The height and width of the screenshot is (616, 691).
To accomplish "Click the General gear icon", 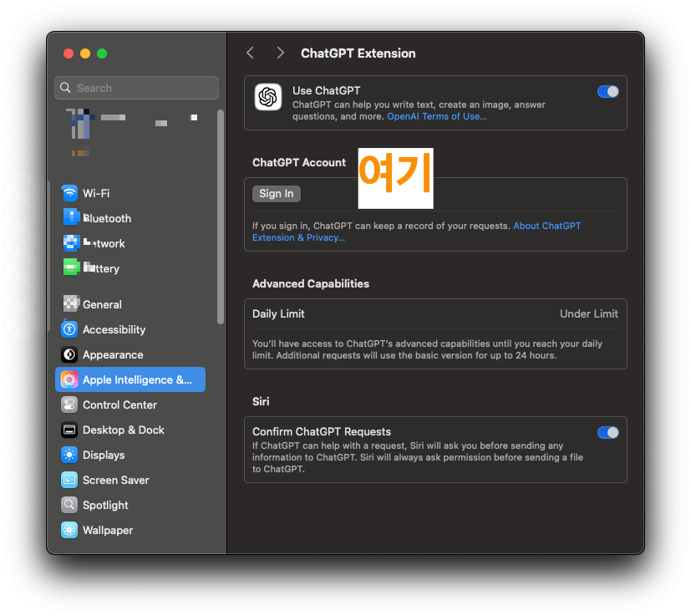I will click(x=70, y=303).
